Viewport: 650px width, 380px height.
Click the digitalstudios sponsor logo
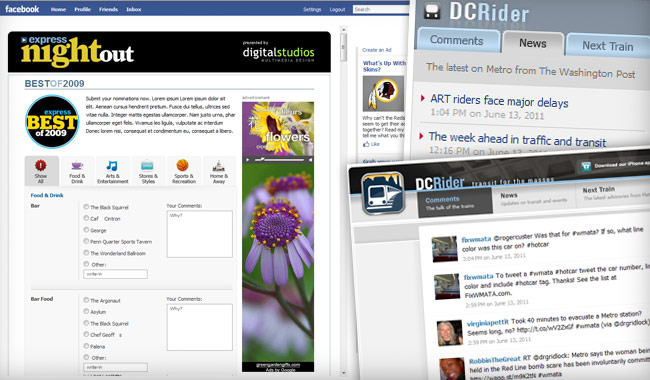pos(279,52)
